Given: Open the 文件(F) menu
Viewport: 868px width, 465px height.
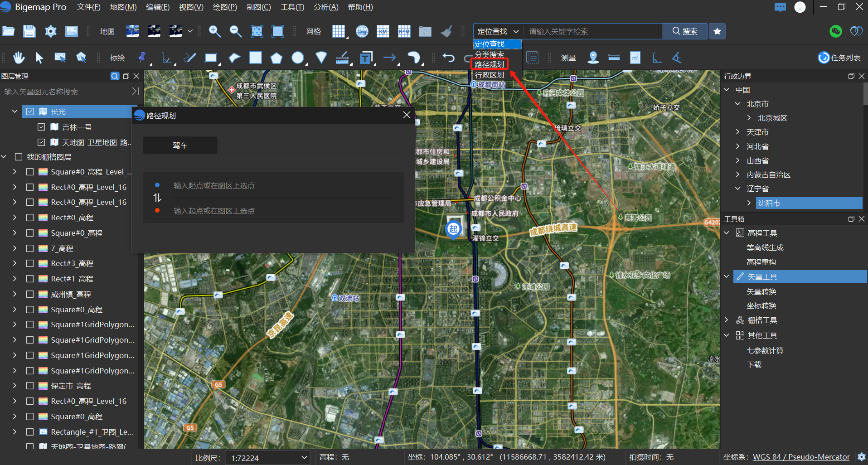Looking at the screenshot, I should click(x=89, y=7).
